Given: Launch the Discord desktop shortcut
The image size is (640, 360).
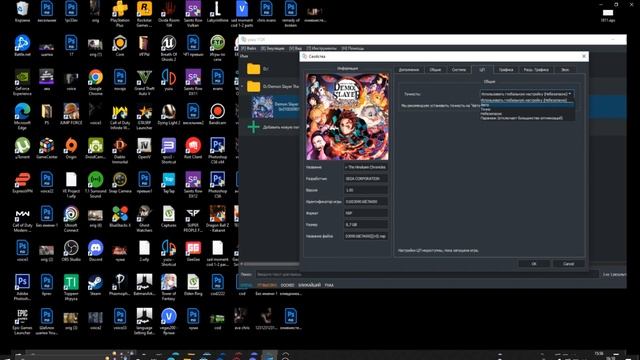Looking at the screenshot, I should 96,251.
